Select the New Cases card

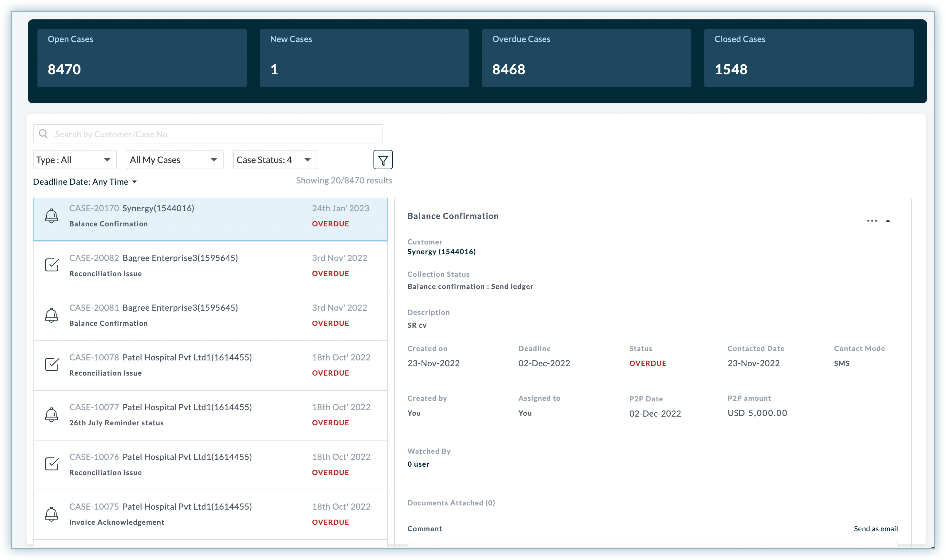[x=364, y=58]
